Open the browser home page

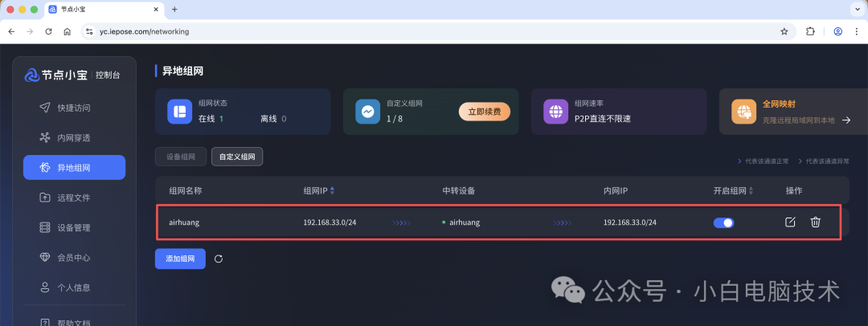coord(67,31)
